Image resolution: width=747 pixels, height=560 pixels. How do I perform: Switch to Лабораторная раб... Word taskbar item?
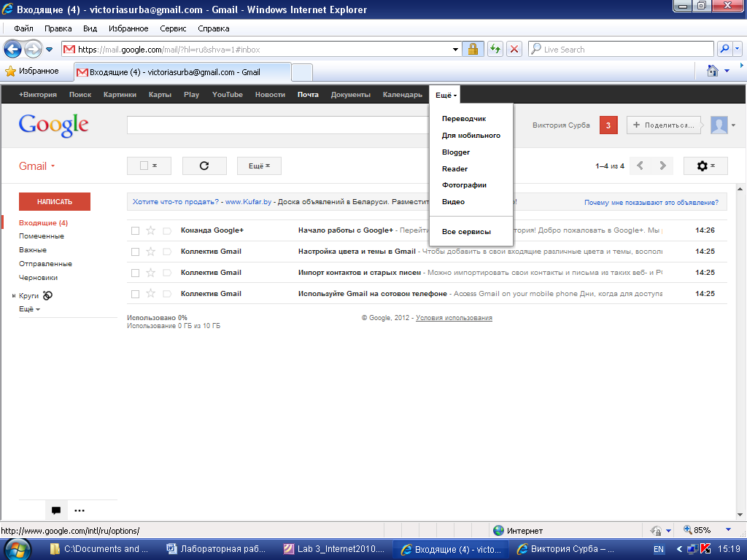(x=217, y=549)
